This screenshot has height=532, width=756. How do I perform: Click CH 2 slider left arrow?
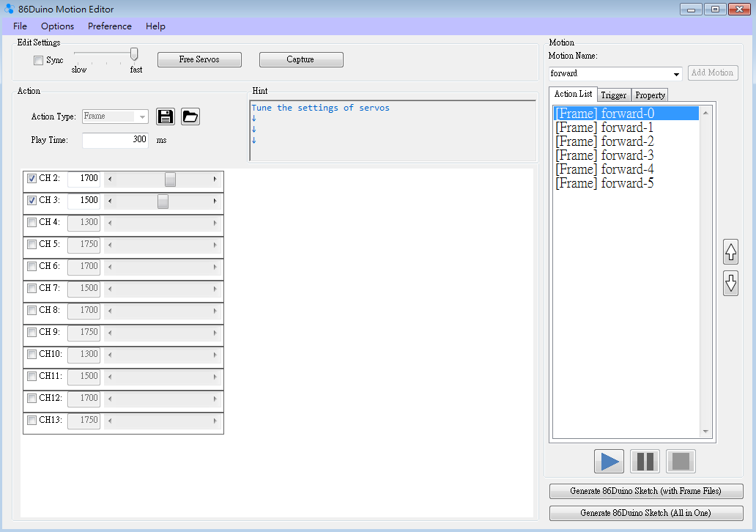pyautogui.click(x=110, y=179)
